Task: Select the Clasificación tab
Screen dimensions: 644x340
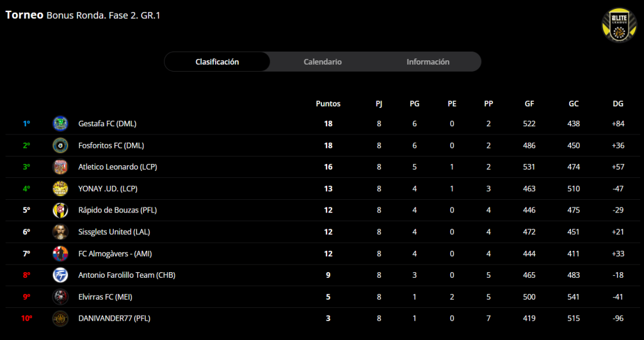Action: click(x=217, y=62)
